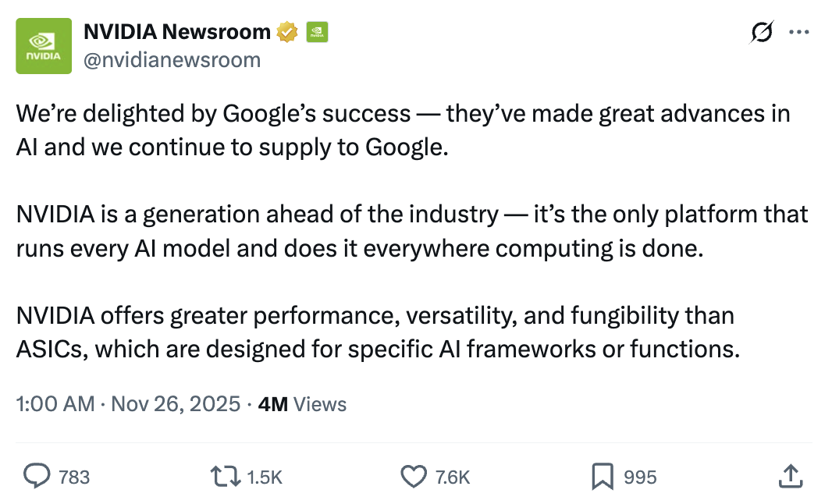Open the NVIDIA profile avatar

click(x=44, y=46)
